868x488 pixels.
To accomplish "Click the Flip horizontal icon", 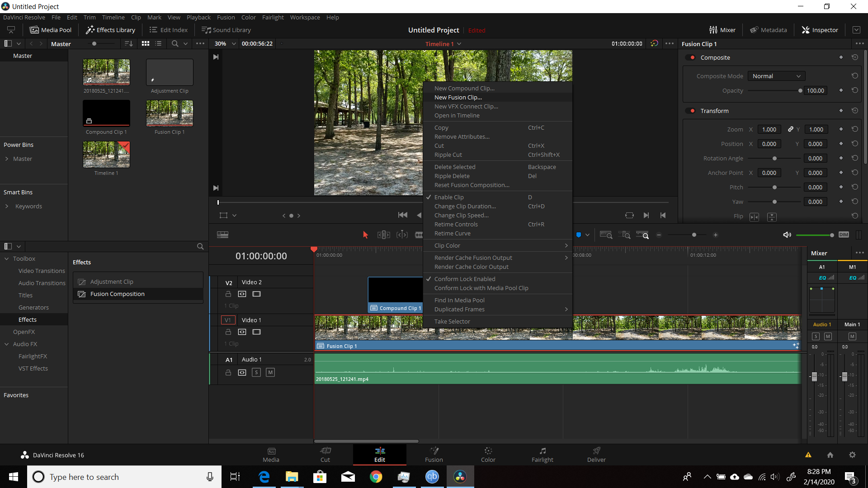I will tap(755, 217).
